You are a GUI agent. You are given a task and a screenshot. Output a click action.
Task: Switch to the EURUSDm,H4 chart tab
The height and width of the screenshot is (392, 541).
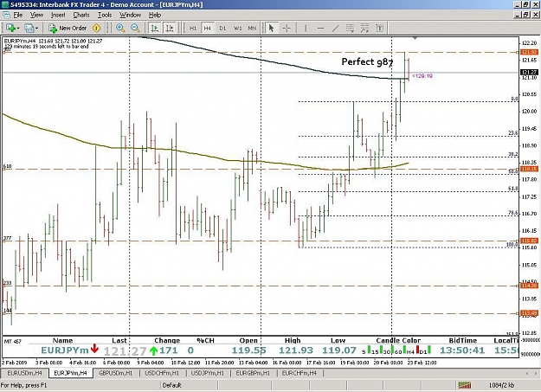click(x=24, y=373)
